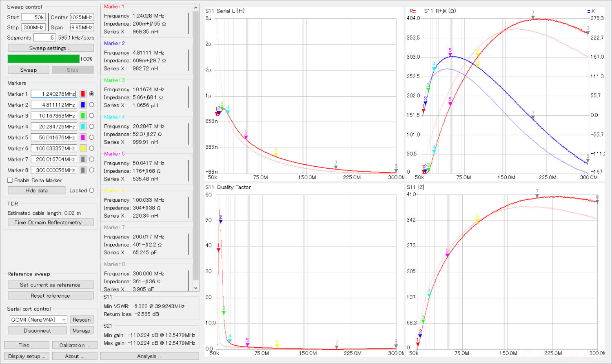Toggle the Locked radio button
The height and width of the screenshot is (364, 612).
click(x=91, y=190)
